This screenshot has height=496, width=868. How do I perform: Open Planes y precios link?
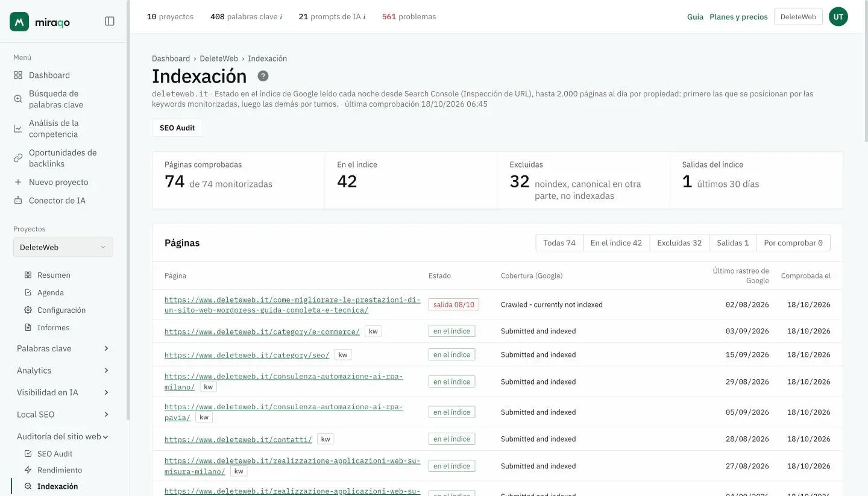[x=738, y=17]
